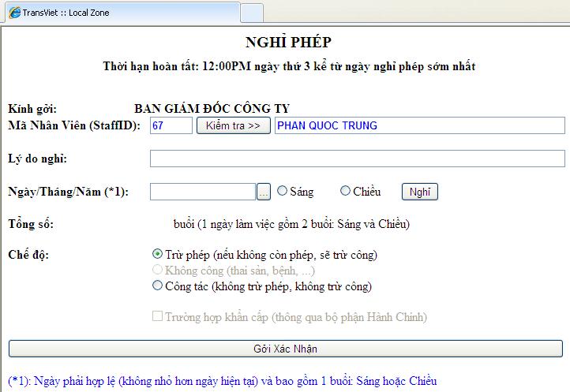Select Không công (thai sản, bệnh) option
This screenshot has height=392, width=570.
click(x=157, y=270)
